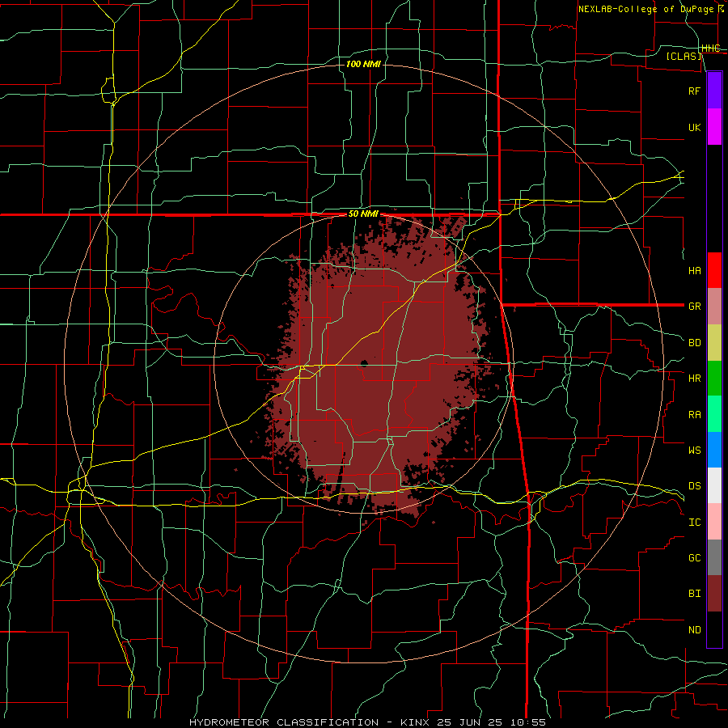This screenshot has height=728, width=728.
Task: Select the "BD" legend label
Action: pyautogui.click(x=694, y=342)
